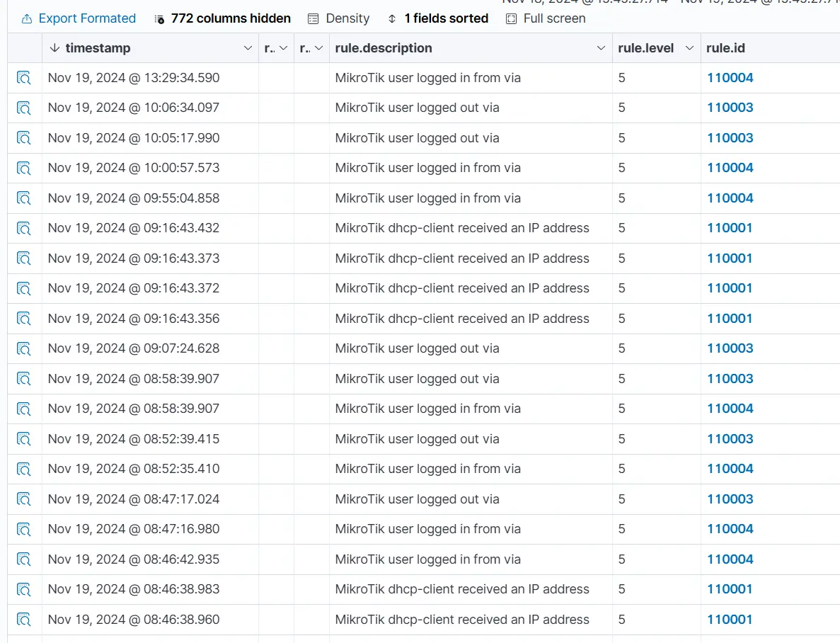Inspect the 10:00:57.573 login event row
The image size is (840, 643).
click(x=24, y=169)
